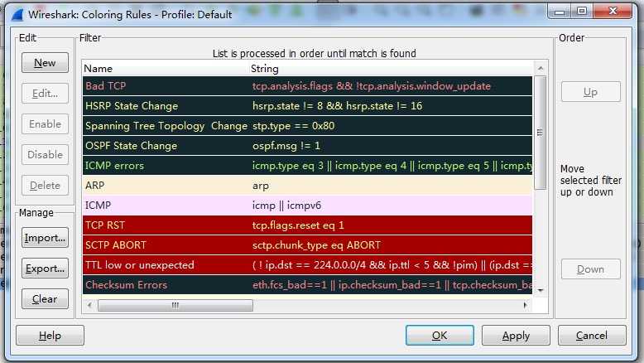This screenshot has height=363, width=644.
Task: Cancel the coloring rules dialog
Action: 592,336
